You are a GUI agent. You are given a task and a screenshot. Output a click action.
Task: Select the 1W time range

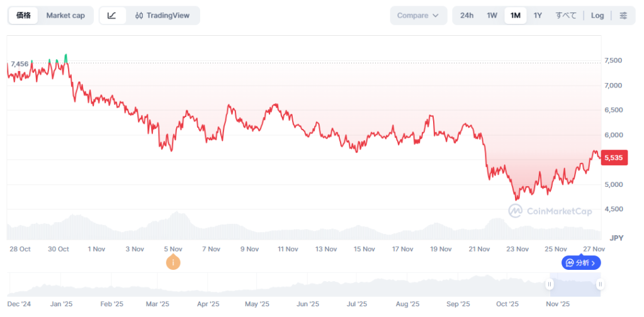(x=492, y=16)
